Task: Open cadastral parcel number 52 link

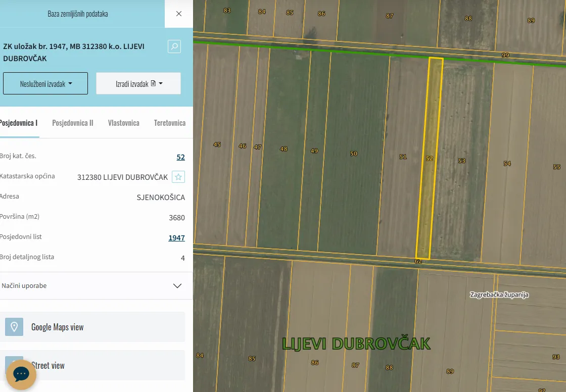Action: (180, 157)
